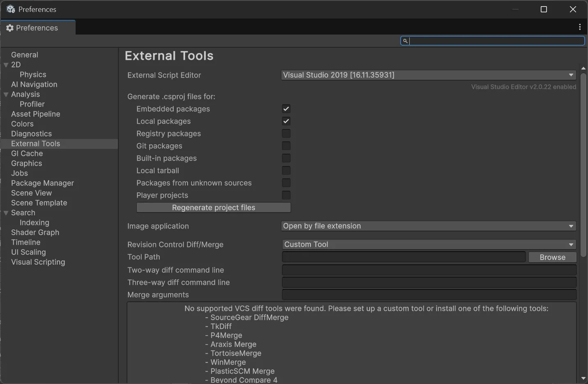Select Indexing under Search
Image resolution: width=588 pixels, height=384 pixels.
pyautogui.click(x=35, y=222)
